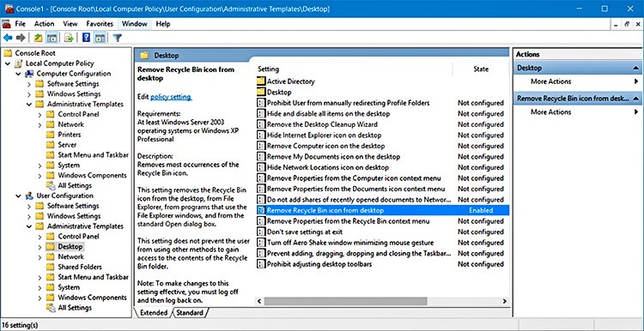Toggle Show/Hide Console Tree toolbar icon

pyautogui.click(x=52, y=38)
